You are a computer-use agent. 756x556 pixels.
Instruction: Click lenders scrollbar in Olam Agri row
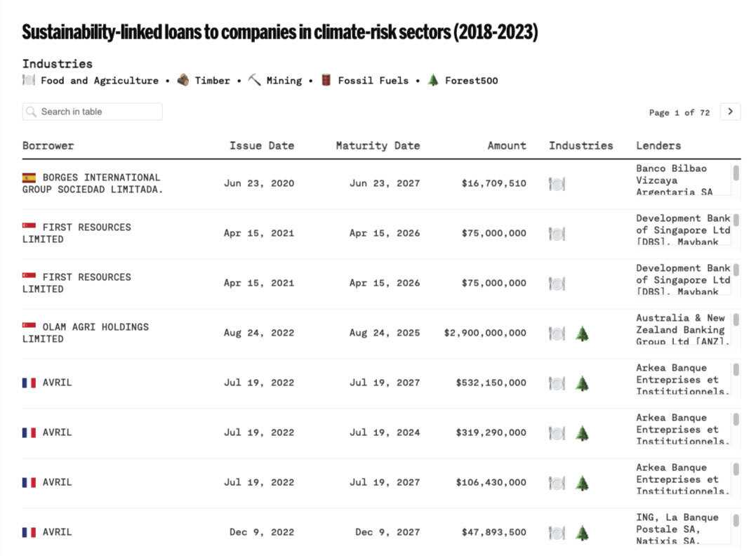click(x=736, y=320)
